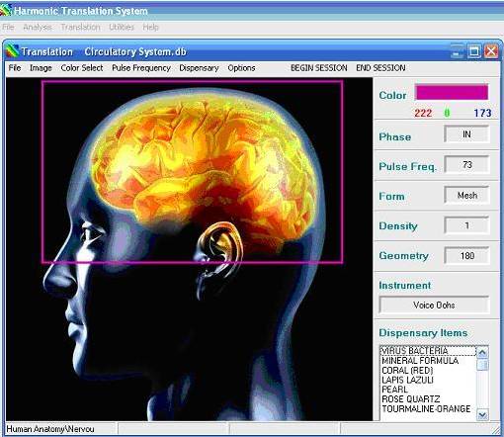Click the Dispensary list scroll-down arrow
504x437 pixels.
pyautogui.click(x=482, y=414)
